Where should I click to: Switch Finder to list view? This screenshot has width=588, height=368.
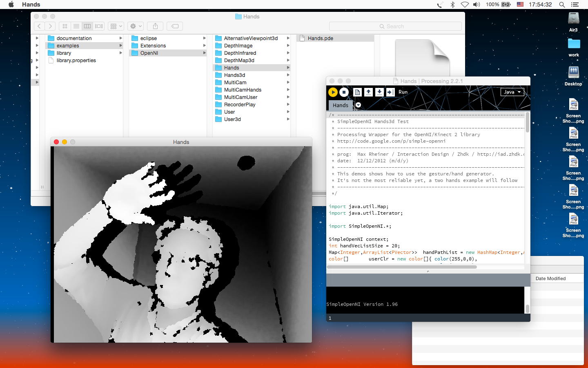pos(76,26)
